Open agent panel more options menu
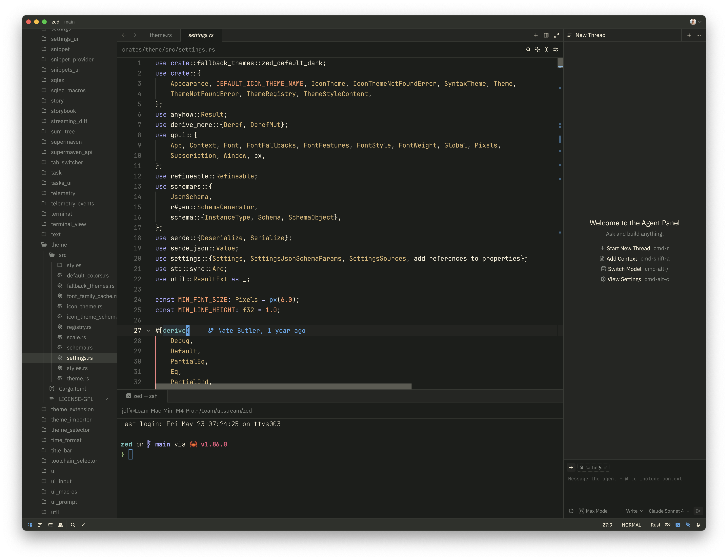Screen dimensions: 728x560 699,35
